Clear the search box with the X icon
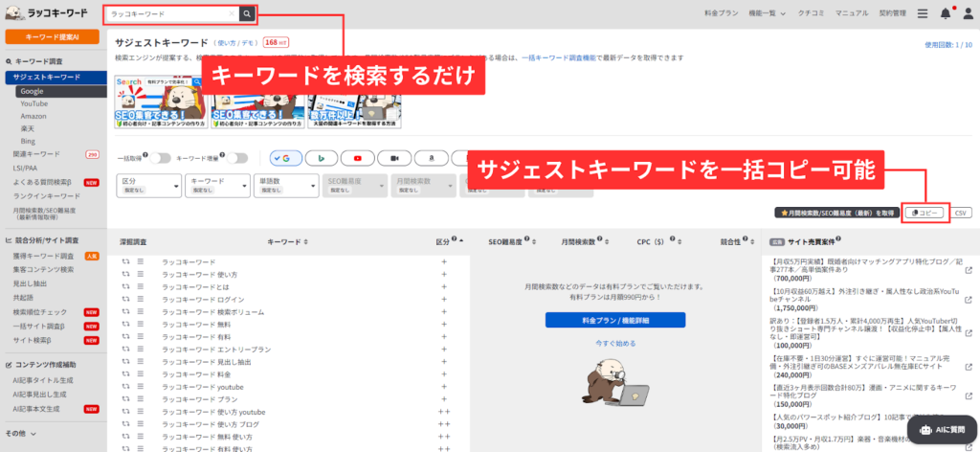The image size is (980, 452). coord(232,13)
